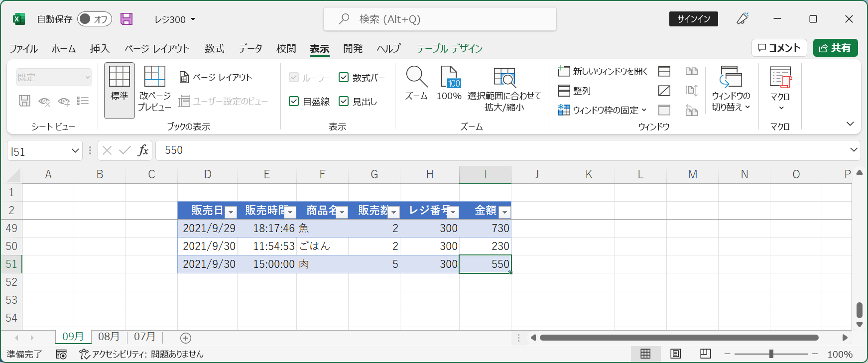Select the 標準 normal view button
The image size is (868, 363).
point(120,90)
